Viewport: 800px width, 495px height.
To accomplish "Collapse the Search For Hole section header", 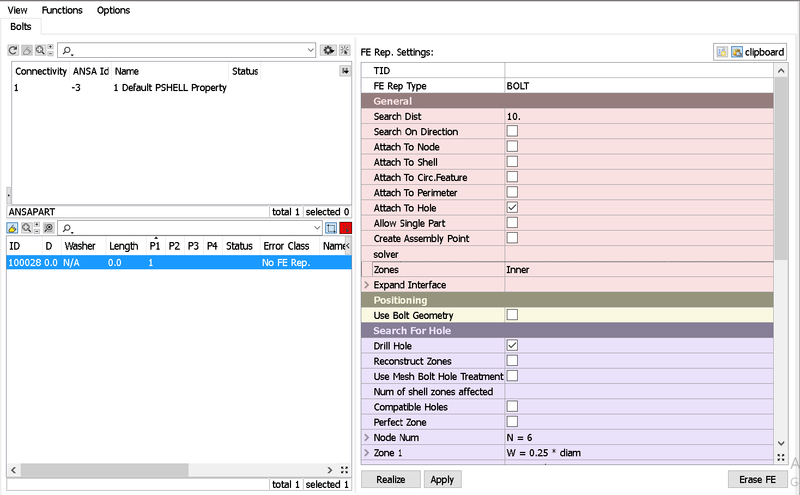I will [567, 331].
